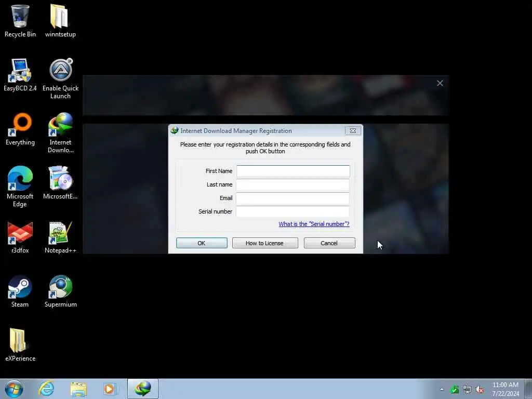Screen dimensions: 532x399
Task: Close the IDM Registration dialog with X
Action: pos(353,130)
